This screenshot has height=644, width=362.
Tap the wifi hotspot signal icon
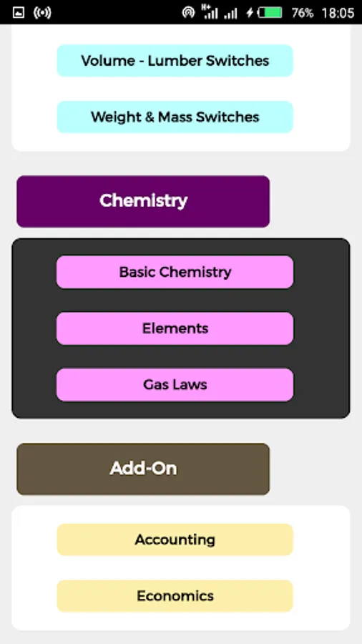188,12
